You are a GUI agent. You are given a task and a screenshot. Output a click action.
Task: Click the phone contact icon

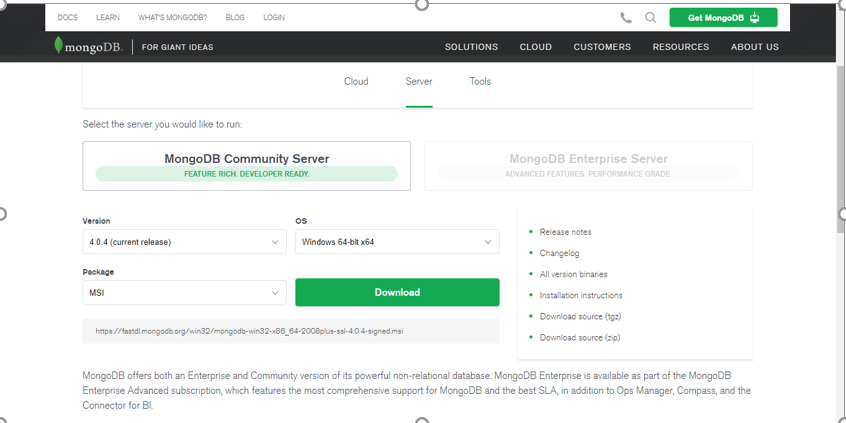(626, 18)
